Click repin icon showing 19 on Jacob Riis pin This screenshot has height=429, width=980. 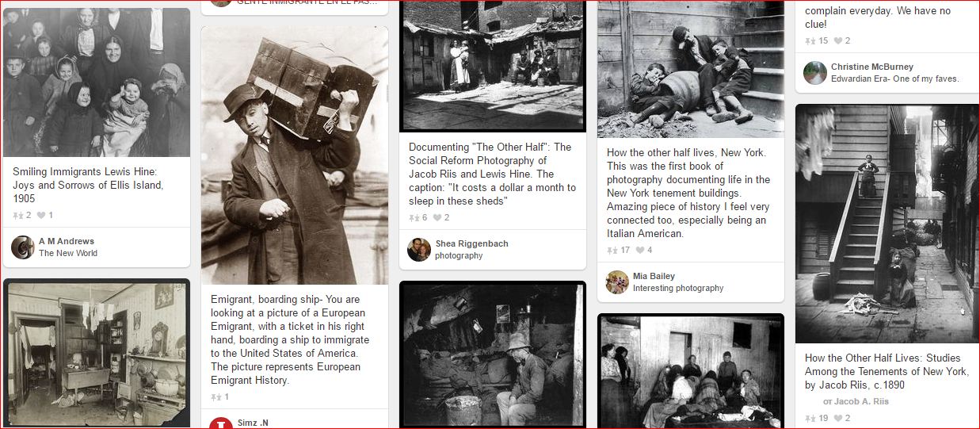(810, 419)
